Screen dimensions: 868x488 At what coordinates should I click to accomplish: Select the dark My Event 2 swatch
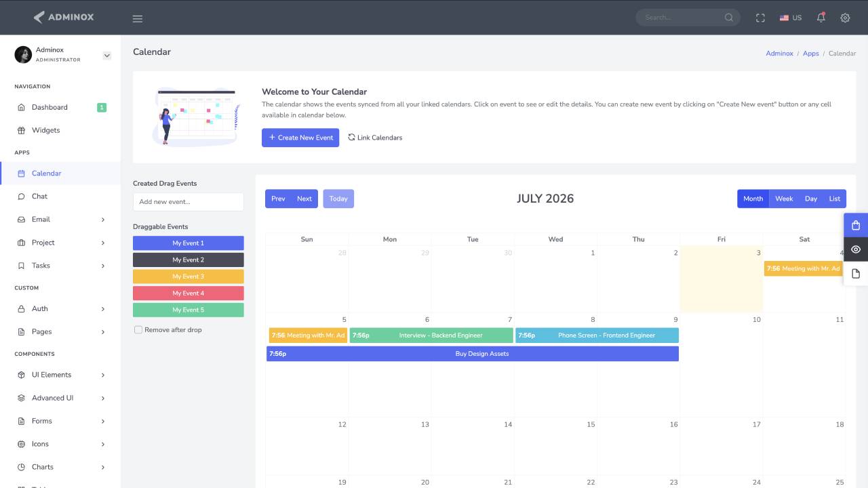[189, 260]
